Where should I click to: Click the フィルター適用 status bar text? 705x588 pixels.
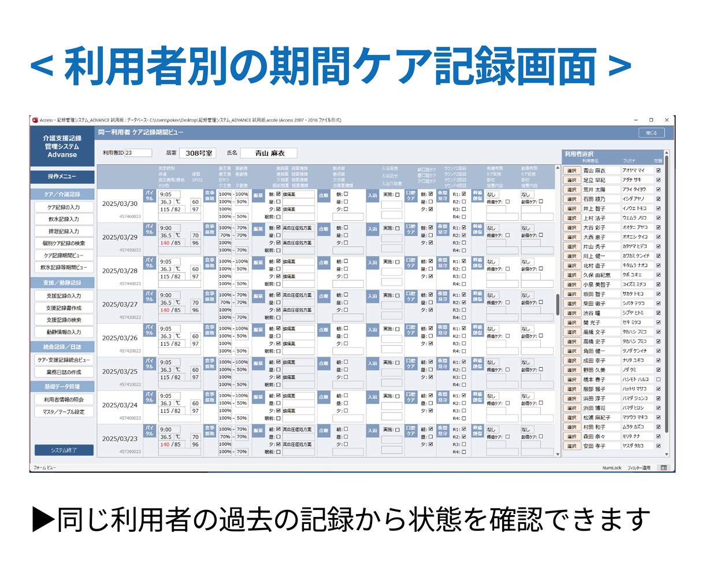pyautogui.click(x=639, y=468)
